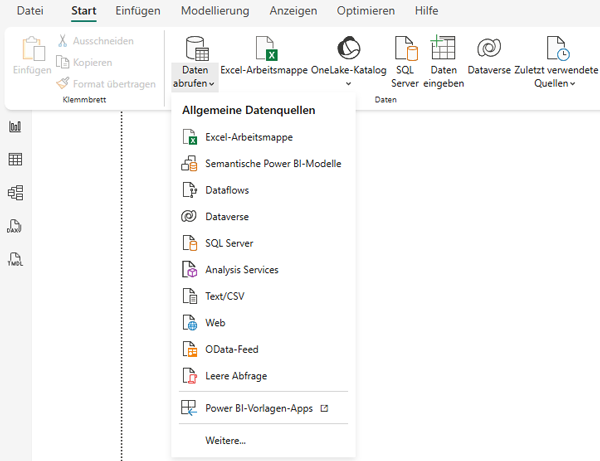Choose Leere Abfrage in the menu

(x=235, y=376)
